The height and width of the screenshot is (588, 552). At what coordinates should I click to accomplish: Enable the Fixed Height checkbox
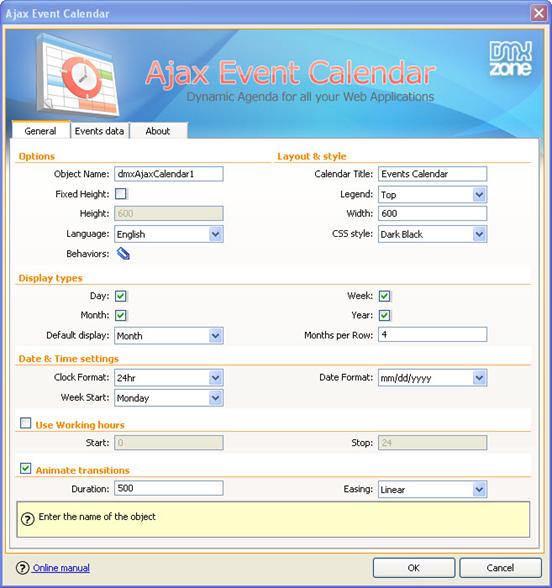tap(121, 194)
